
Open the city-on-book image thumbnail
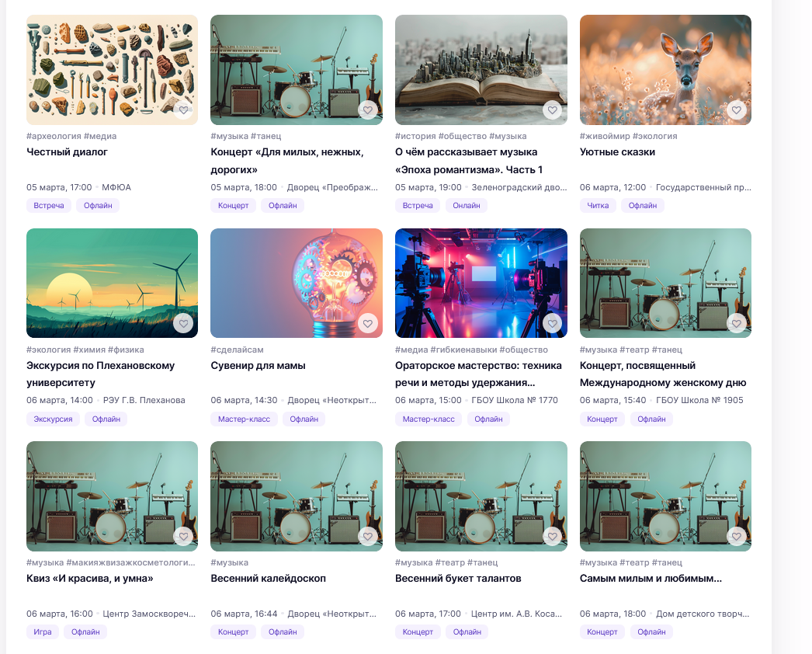(481, 69)
